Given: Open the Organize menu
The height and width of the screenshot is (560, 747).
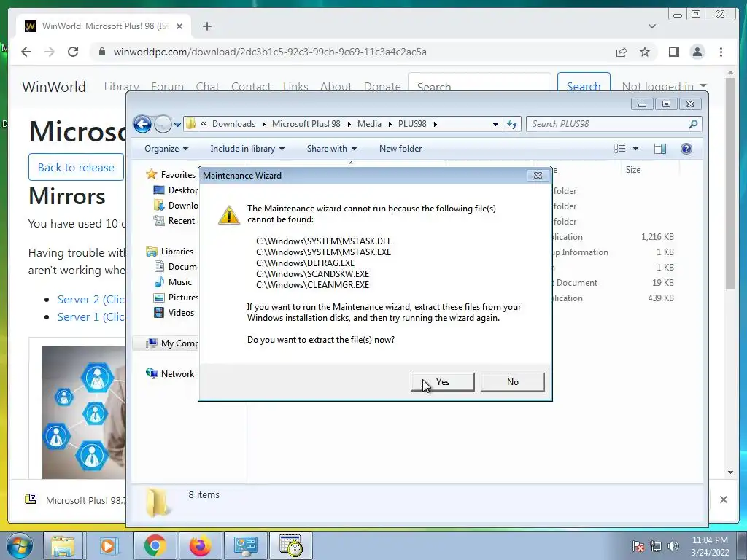Looking at the screenshot, I should pyautogui.click(x=166, y=149).
